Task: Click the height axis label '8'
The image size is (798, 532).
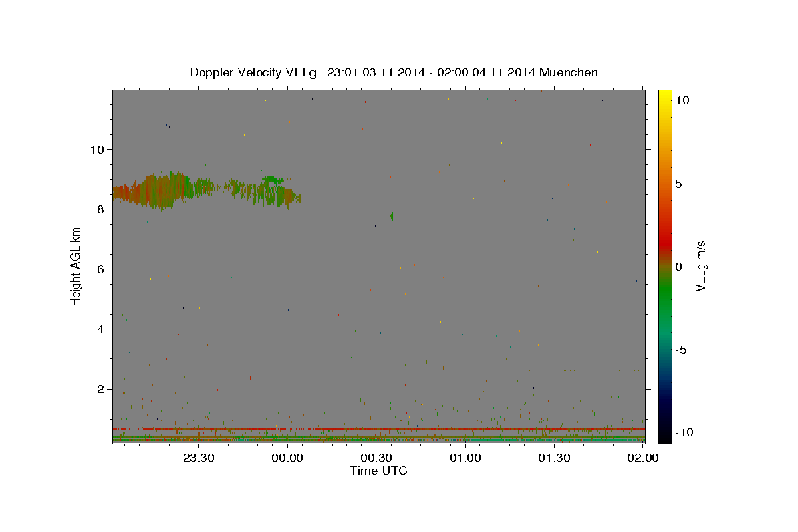Action: [99, 209]
